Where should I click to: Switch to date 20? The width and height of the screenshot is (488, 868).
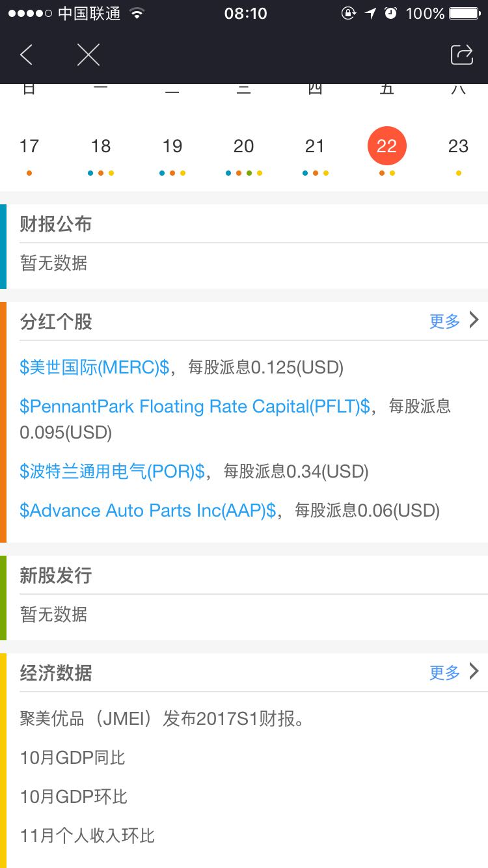[244, 147]
